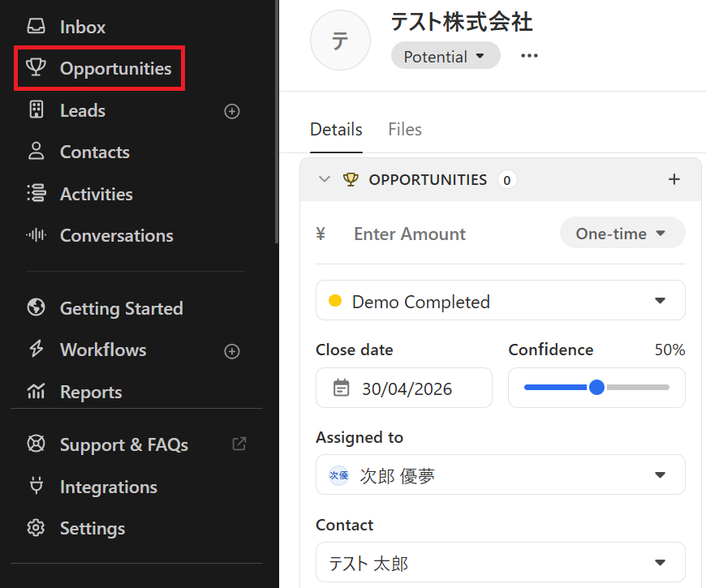This screenshot has width=706, height=588.
Task: Click the Enter Amount field
Action: pyautogui.click(x=438, y=234)
